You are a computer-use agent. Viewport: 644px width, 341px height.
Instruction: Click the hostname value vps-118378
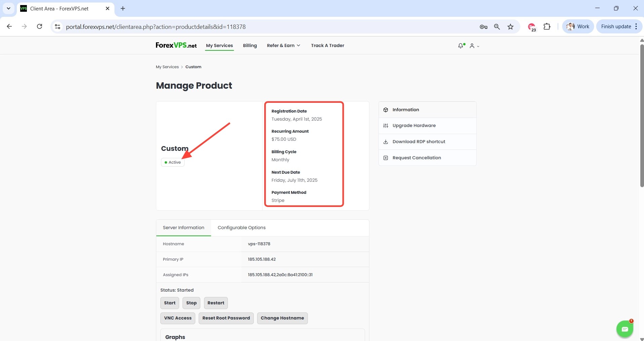pos(259,244)
